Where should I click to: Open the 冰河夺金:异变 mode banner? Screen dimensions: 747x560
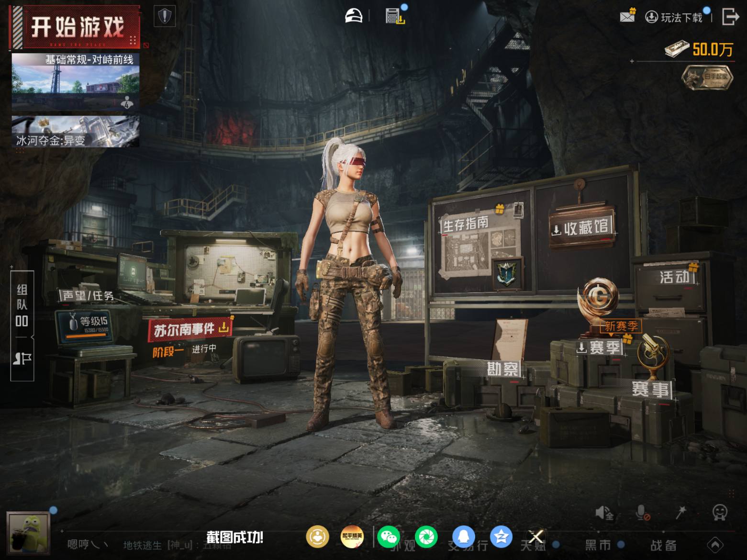76,131
